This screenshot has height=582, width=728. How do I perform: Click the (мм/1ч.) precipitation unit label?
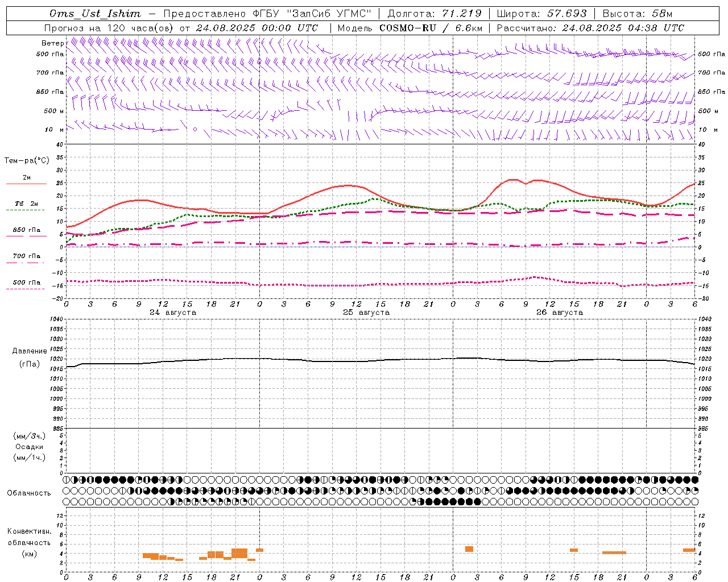click(x=30, y=458)
